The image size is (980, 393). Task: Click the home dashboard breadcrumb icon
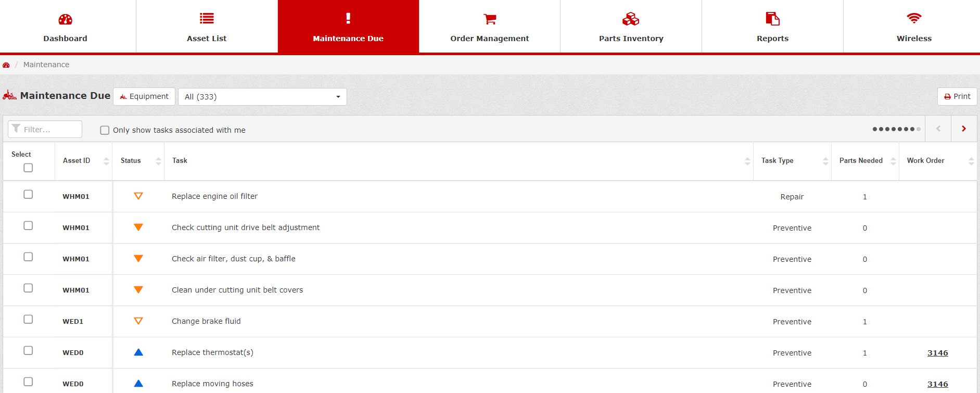pyautogui.click(x=6, y=65)
